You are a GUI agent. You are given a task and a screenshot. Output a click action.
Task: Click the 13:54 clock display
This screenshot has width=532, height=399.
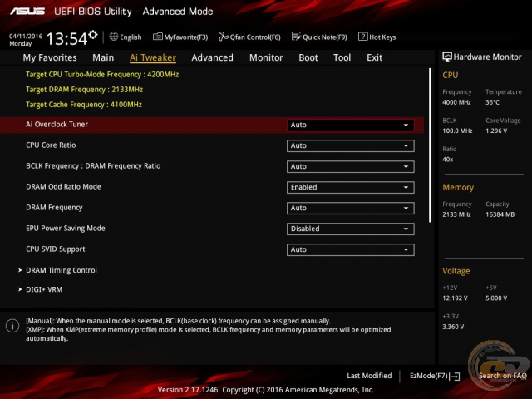pos(66,39)
